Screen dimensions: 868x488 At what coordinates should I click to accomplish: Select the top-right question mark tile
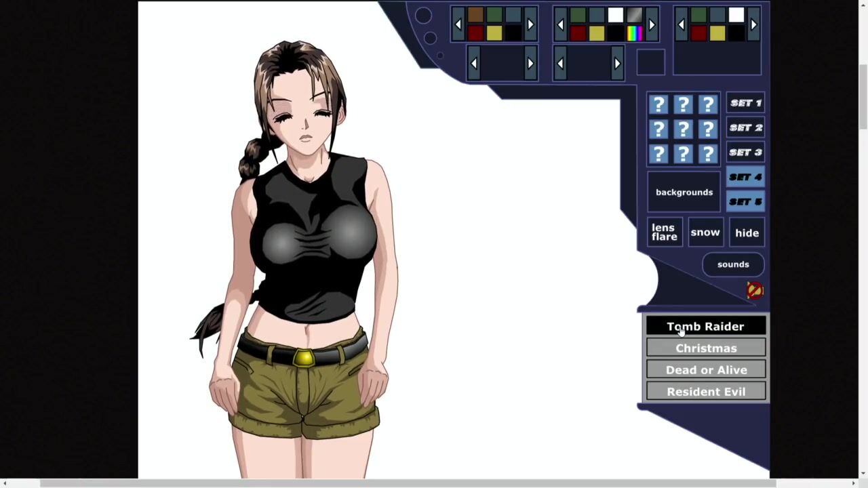pos(708,104)
